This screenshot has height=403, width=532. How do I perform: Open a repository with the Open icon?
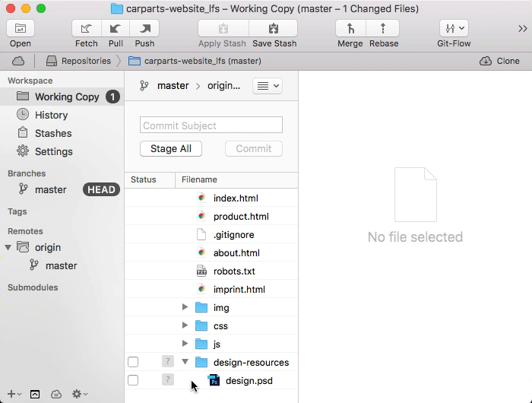pos(21,29)
